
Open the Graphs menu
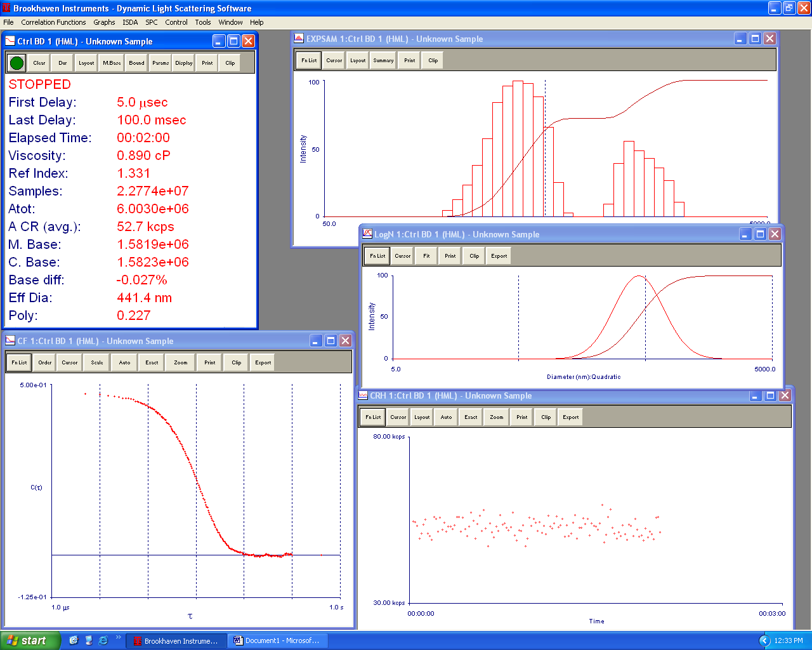click(x=104, y=22)
